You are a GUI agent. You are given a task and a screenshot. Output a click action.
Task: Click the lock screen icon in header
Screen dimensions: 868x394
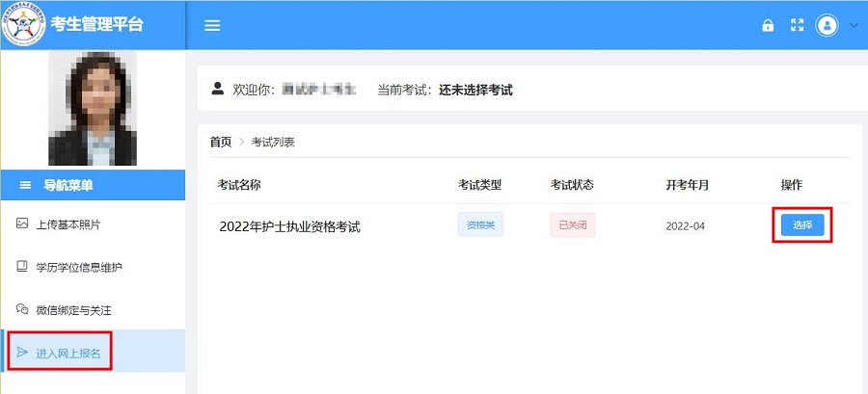pyautogui.click(x=768, y=25)
